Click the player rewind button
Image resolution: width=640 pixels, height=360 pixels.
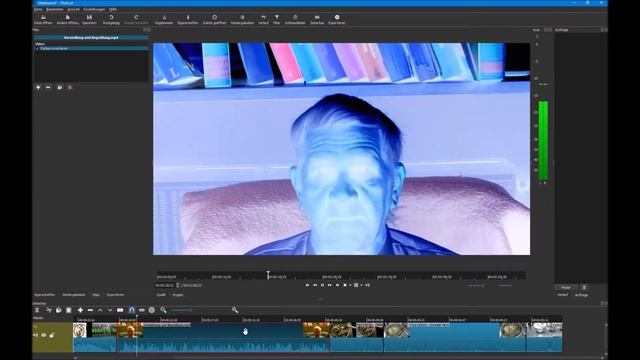coord(315,285)
